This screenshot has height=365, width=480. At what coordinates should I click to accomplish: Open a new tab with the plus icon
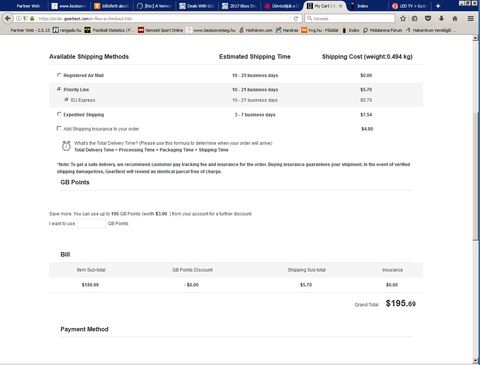point(438,6)
